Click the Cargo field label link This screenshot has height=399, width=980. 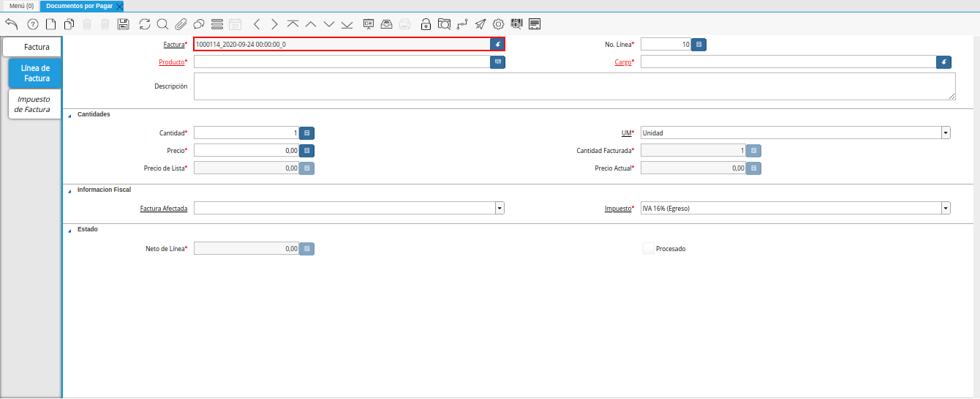point(623,62)
